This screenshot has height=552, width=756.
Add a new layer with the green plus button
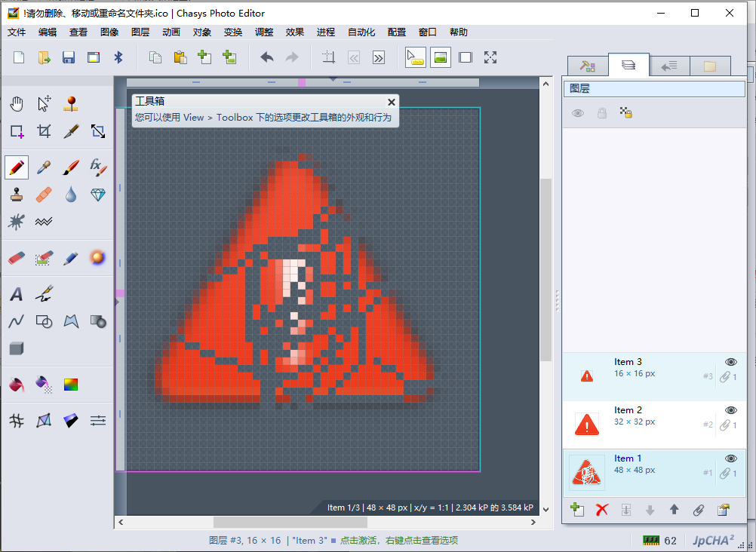577,510
